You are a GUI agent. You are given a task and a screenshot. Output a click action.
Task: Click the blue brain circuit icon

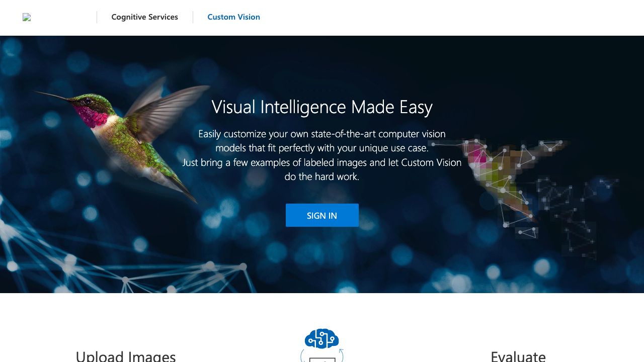(321, 338)
